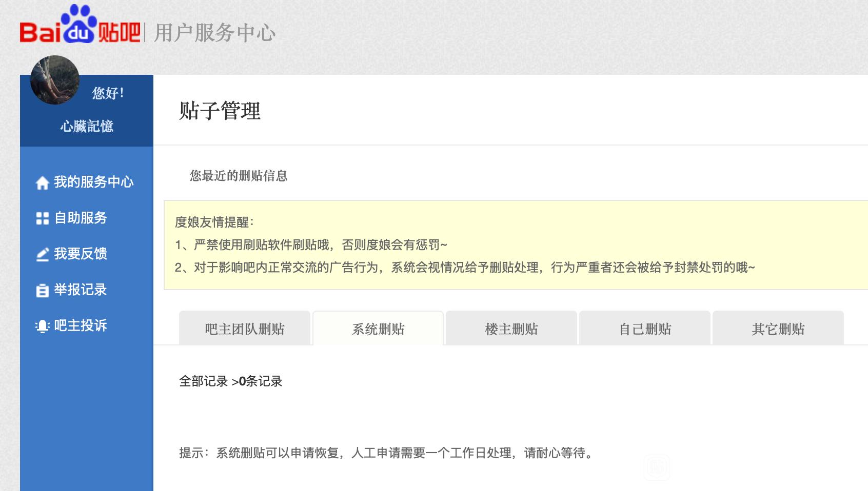This screenshot has height=491, width=868.
Task: Open the user avatar picture
Action: point(55,80)
